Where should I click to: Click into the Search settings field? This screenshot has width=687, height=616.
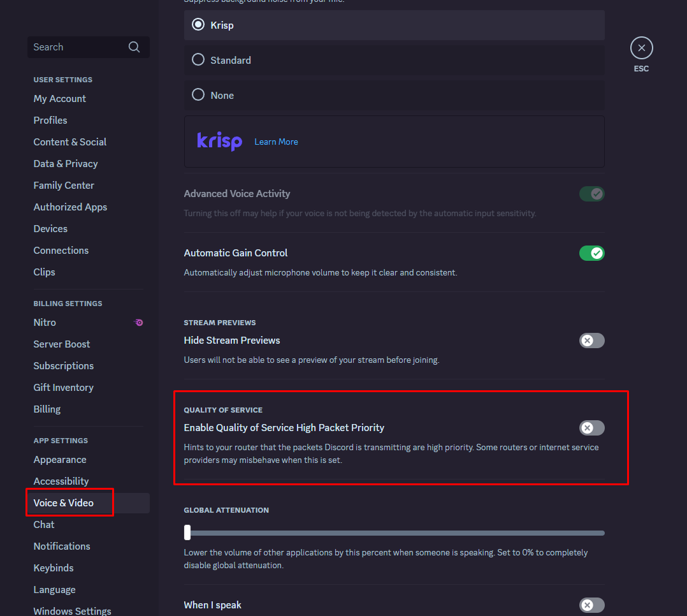(x=76, y=47)
